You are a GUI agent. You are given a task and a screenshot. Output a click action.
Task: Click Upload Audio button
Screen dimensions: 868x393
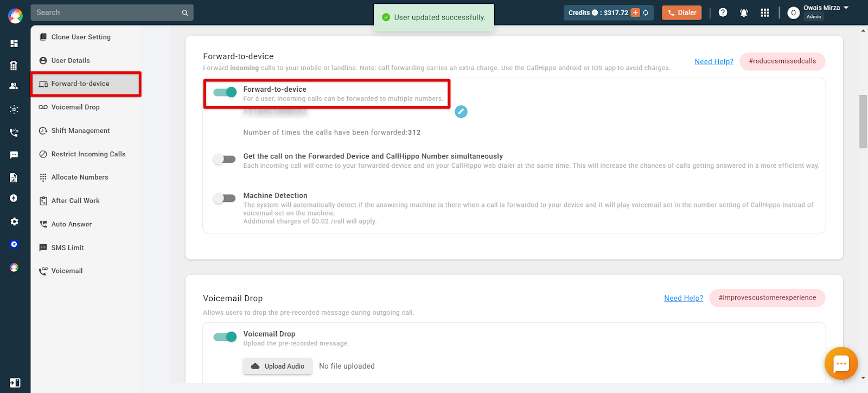[277, 366]
